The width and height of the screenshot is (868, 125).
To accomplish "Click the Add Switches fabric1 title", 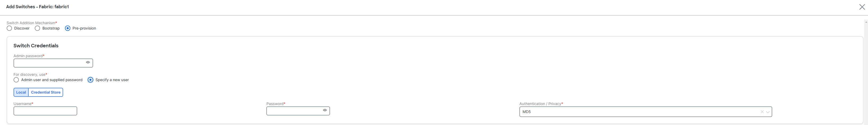I will [37, 7].
